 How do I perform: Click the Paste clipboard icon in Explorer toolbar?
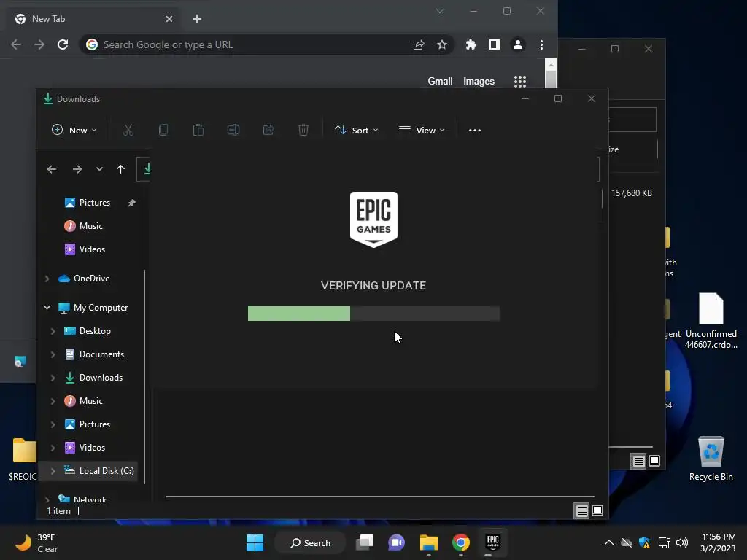pyautogui.click(x=198, y=130)
